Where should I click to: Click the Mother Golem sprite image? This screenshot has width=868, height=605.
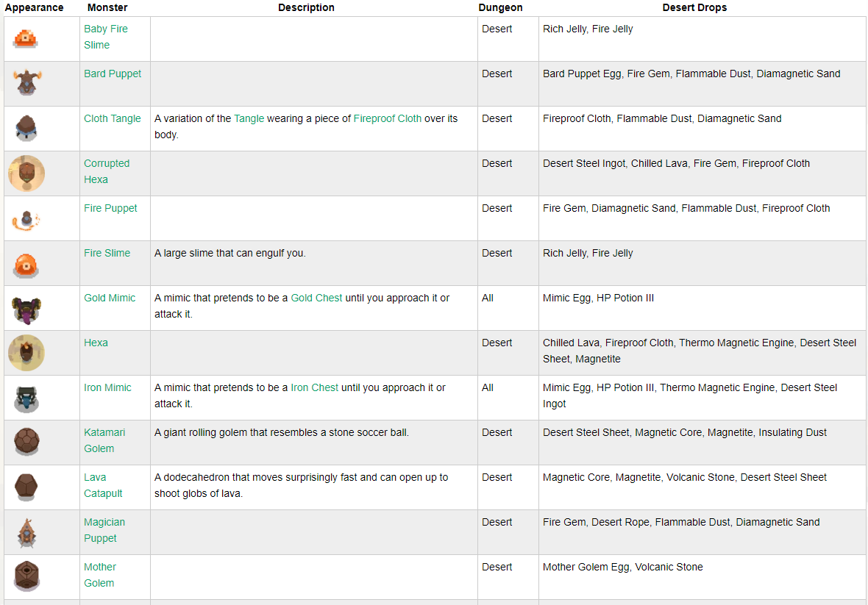(x=26, y=577)
